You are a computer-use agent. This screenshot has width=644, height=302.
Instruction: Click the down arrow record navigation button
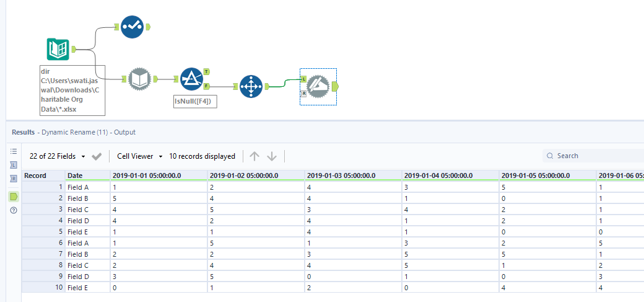tap(272, 156)
